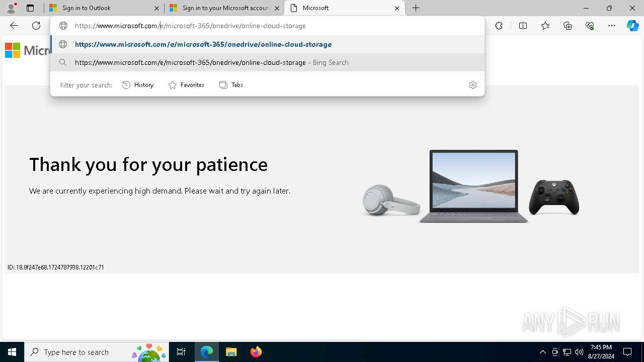Open Browser essentials heart icon

pos(590,26)
